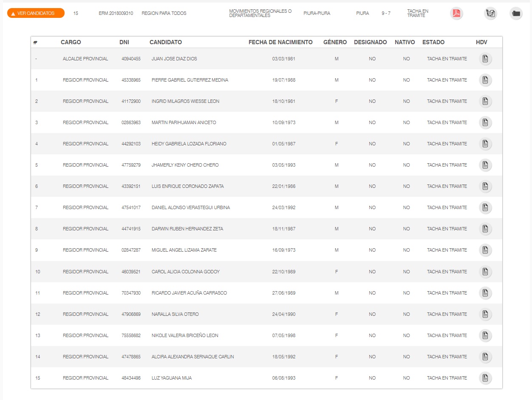Image resolution: width=532 pixels, height=400 pixels.
Task: Click the CANDIDATO column header
Action: click(166, 42)
